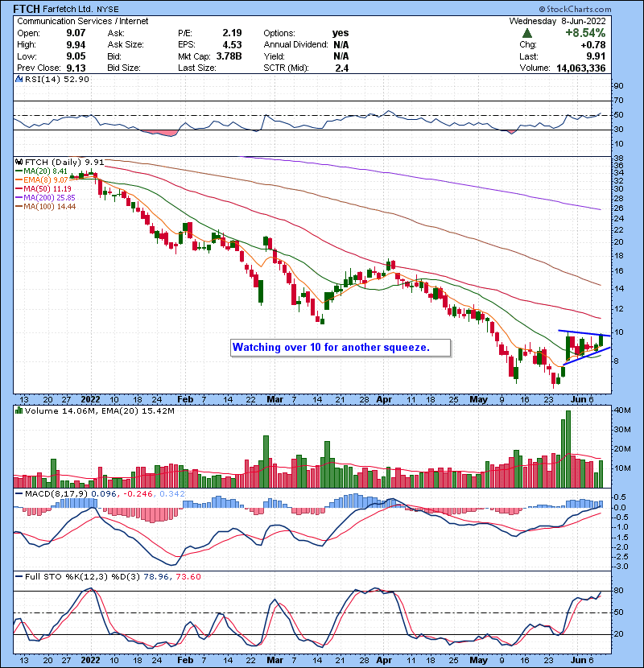Screen dimensions: 644x668
Task: Click the Prev Close value 9.13
Action: tap(76, 68)
